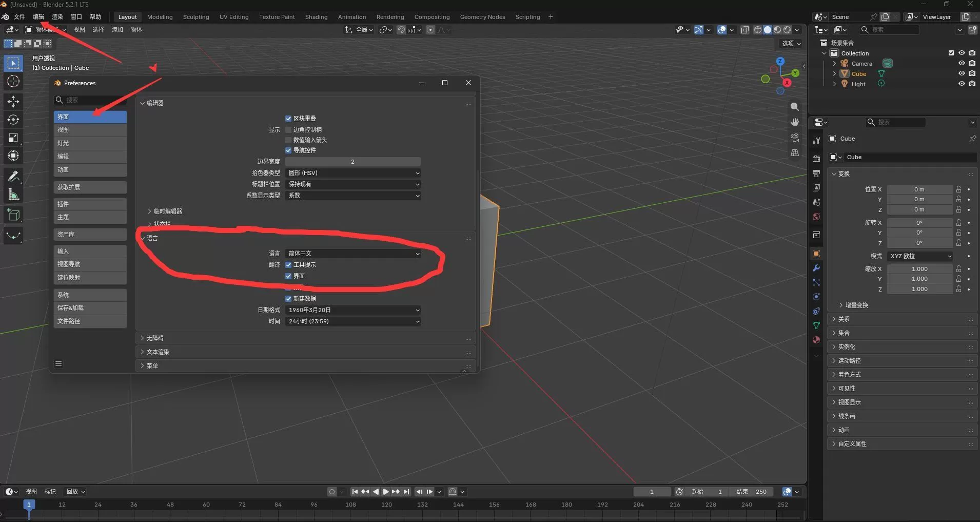Hide Camera in viewport via eye icon
Image resolution: width=980 pixels, height=522 pixels.
(962, 63)
